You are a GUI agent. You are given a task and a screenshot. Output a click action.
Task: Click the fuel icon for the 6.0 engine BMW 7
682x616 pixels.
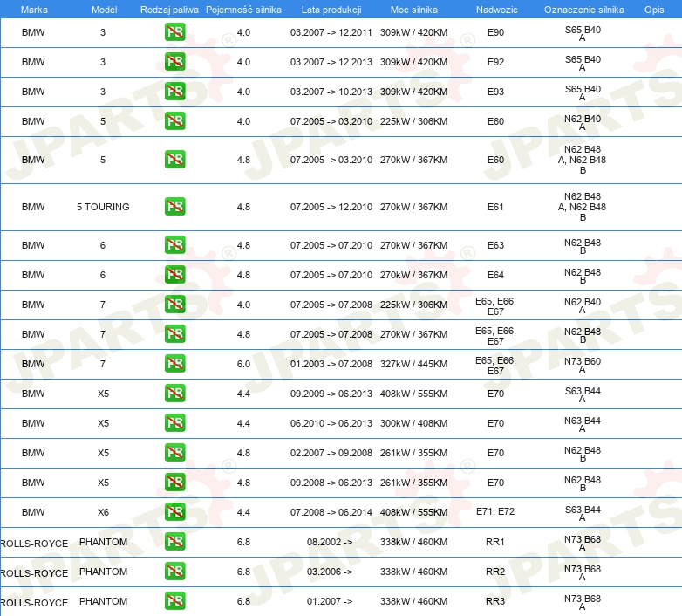[x=174, y=364]
